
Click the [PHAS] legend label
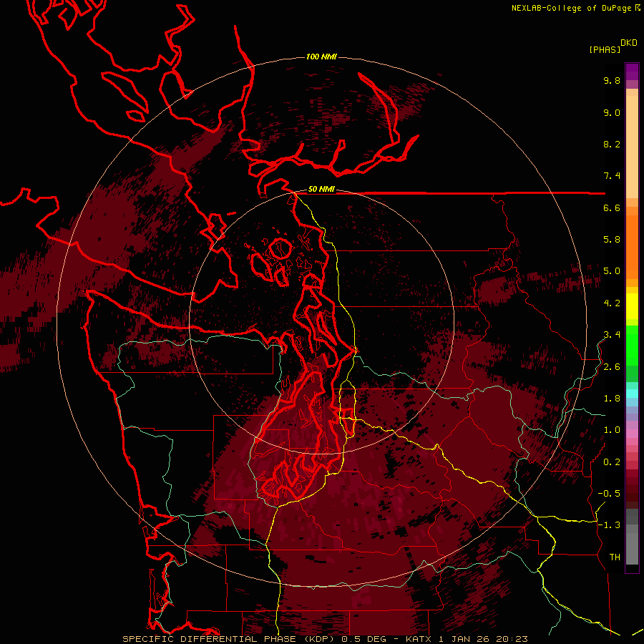point(605,49)
